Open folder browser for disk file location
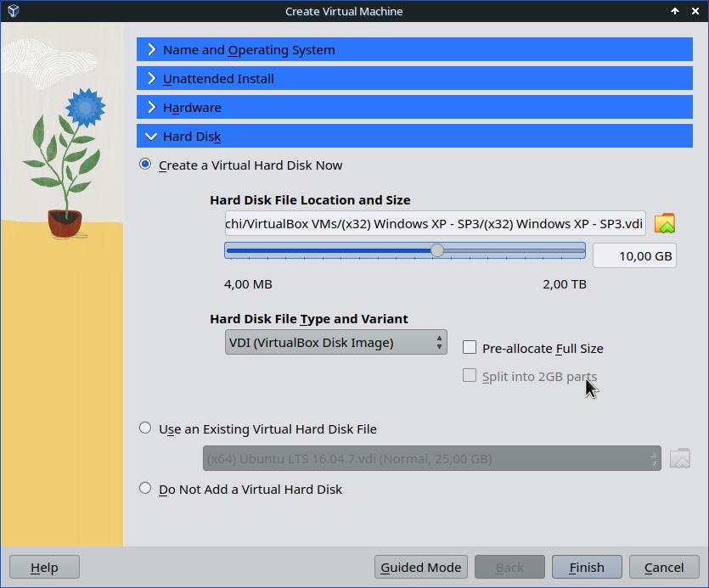The image size is (709, 588). (664, 223)
